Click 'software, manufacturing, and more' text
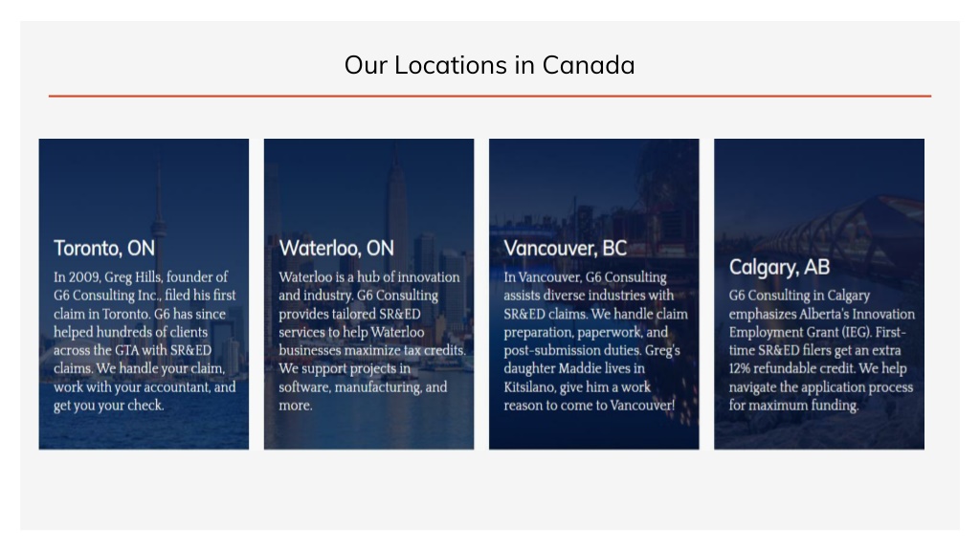Screen dimensions: 980x551 tap(363, 396)
